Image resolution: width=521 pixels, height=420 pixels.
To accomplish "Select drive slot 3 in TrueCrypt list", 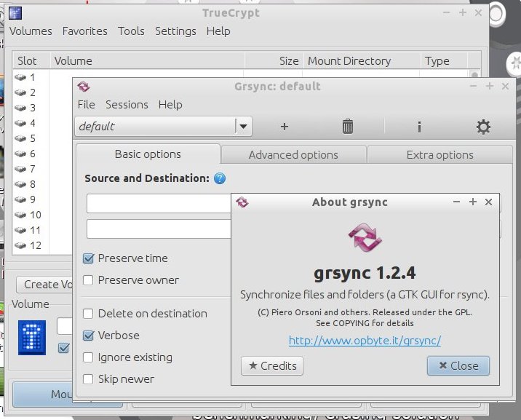I will coord(25,108).
